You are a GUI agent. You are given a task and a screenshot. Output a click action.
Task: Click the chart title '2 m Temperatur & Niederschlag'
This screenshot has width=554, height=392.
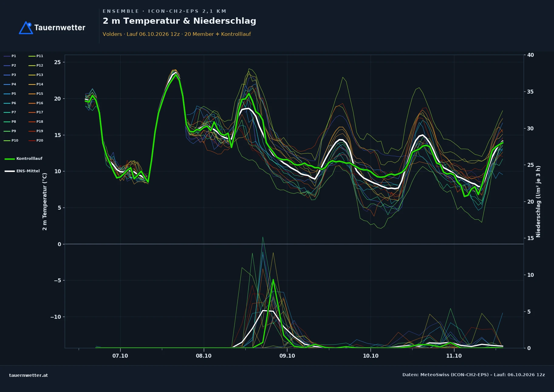point(180,21)
